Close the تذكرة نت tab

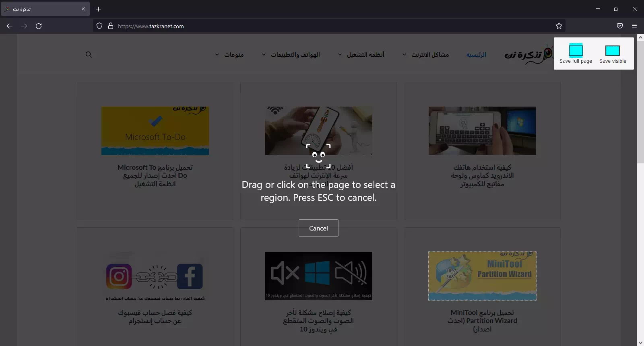click(83, 9)
